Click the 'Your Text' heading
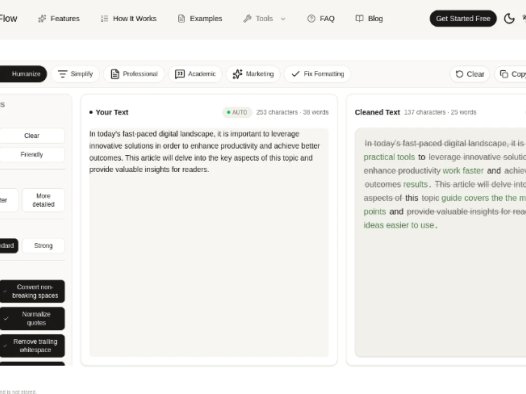526x394 pixels. tap(112, 112)
